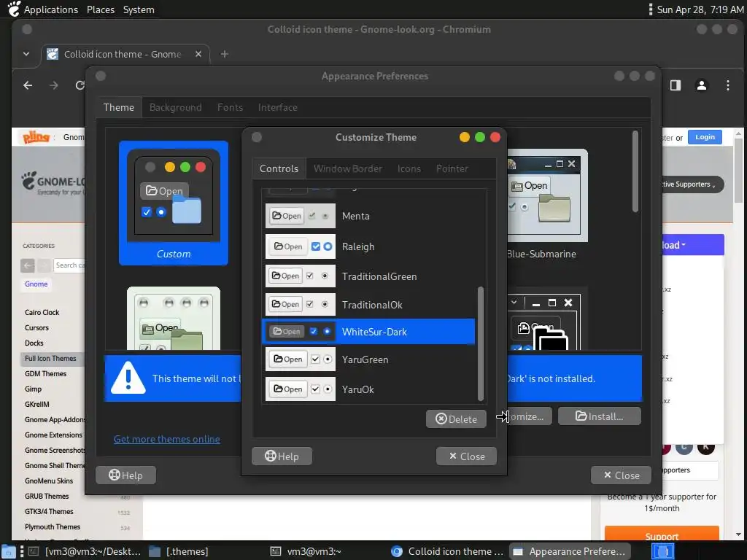Select the Menta controls theme
This screenshot has width=747, height=560.
(x=368, y=216)
